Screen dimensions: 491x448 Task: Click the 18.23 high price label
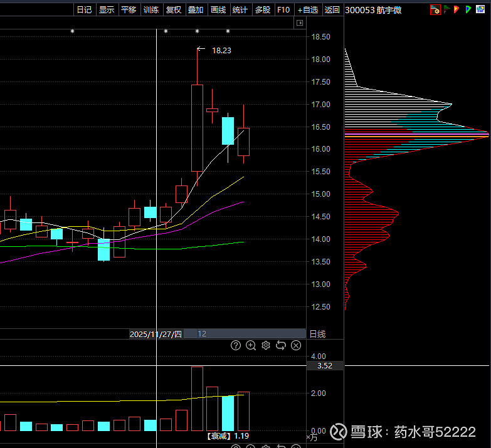tap(221, 50)
